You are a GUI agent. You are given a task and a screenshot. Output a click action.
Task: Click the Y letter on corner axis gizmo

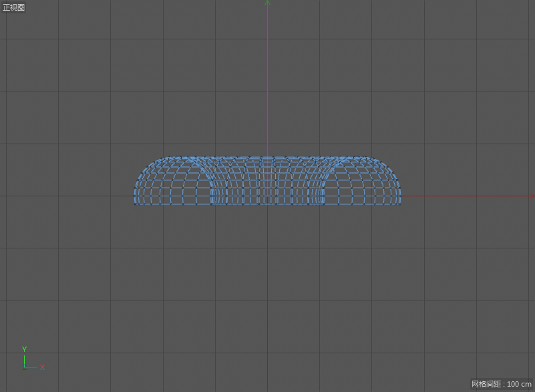point(24,349)
